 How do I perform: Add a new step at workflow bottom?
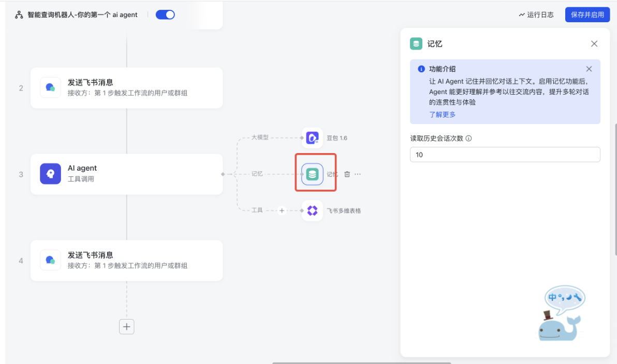coord(127,327)
